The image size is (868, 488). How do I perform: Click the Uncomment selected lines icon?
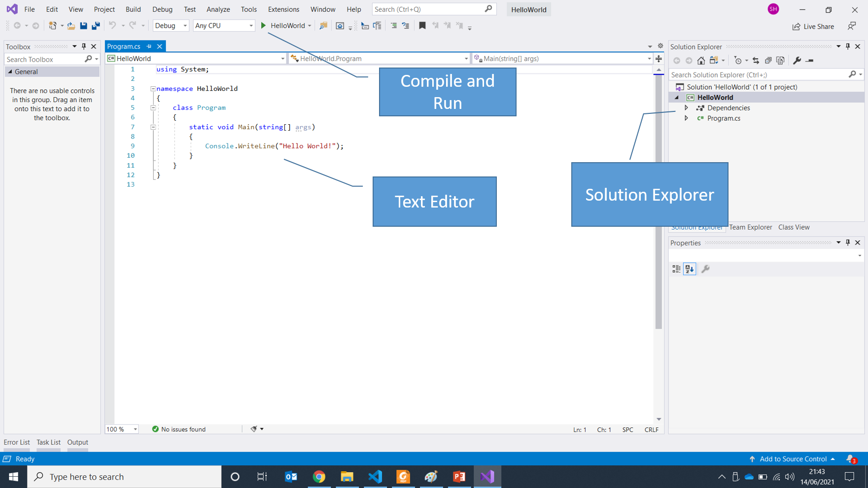[406, 26]
